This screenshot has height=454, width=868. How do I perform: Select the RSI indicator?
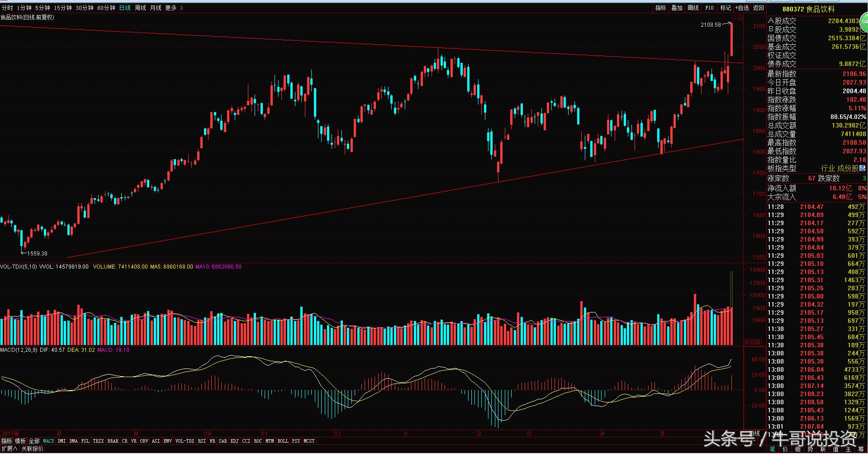pyautogui.click(x=202, y=441)
